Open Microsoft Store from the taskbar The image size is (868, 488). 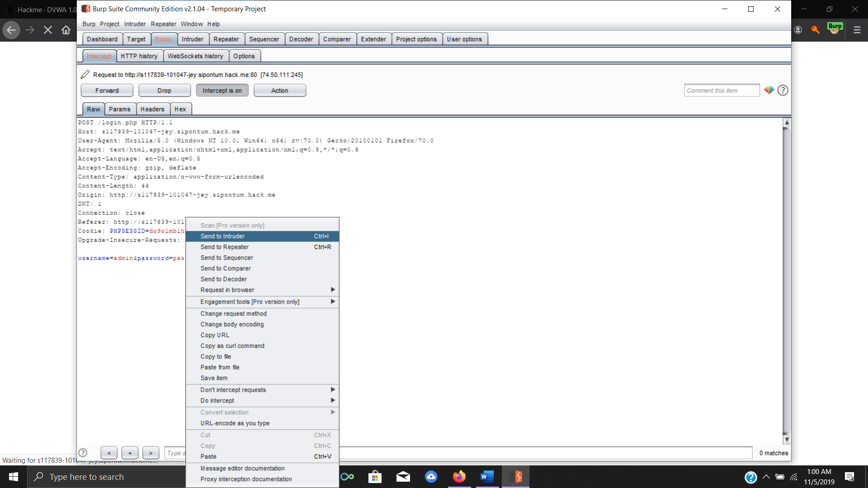point(375,477)
